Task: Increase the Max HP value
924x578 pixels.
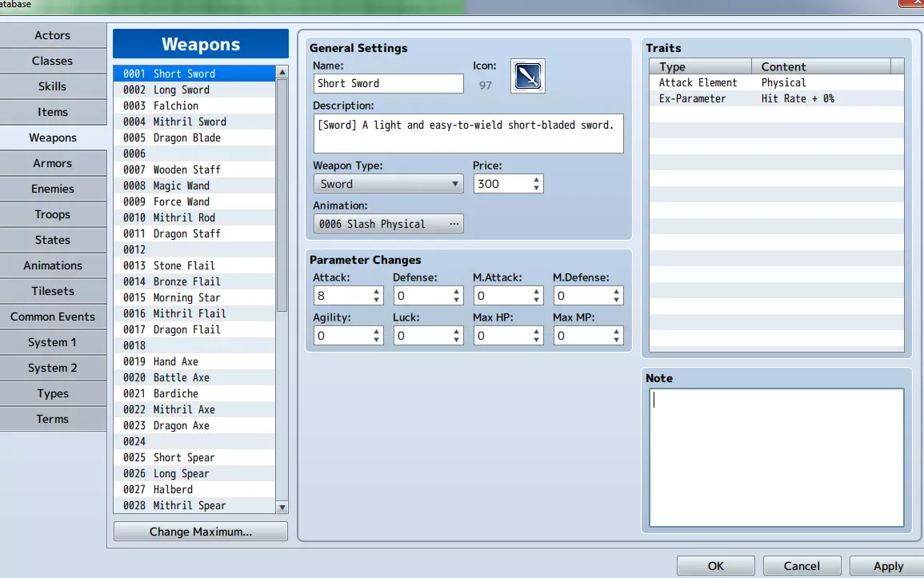Action: pyautogui.click(x=536, y=332)
